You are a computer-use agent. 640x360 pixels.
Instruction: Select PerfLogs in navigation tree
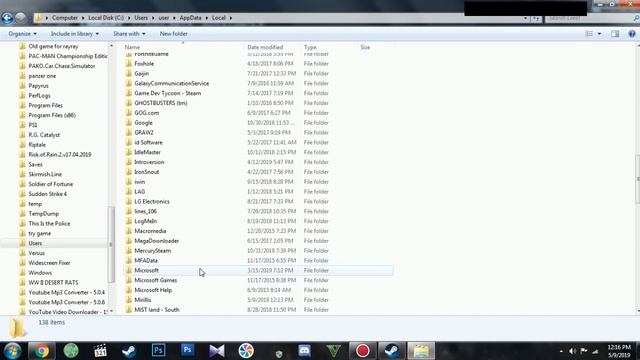39,96
